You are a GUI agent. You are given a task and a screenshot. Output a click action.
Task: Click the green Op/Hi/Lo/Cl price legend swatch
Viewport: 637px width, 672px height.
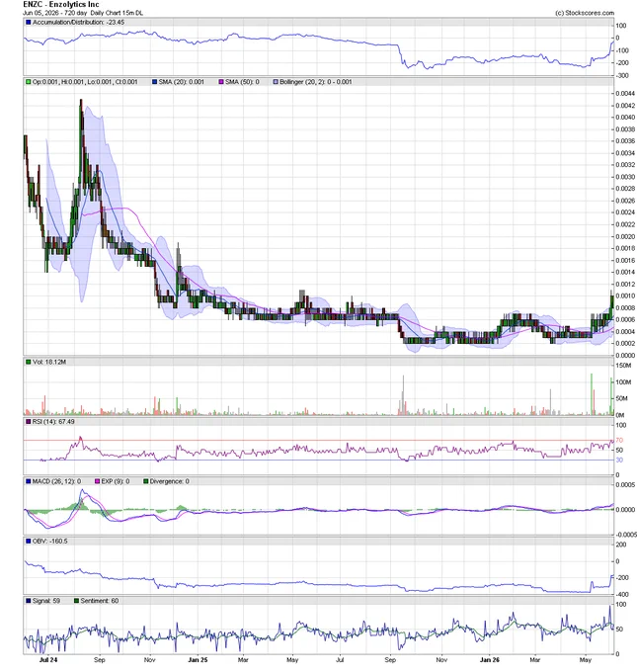[29, 82]
